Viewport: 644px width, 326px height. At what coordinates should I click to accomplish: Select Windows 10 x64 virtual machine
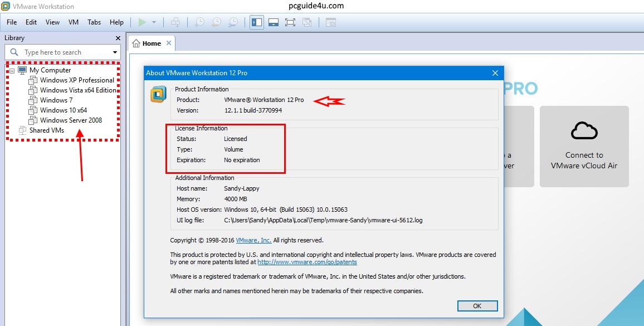click(x=63, y=110)
